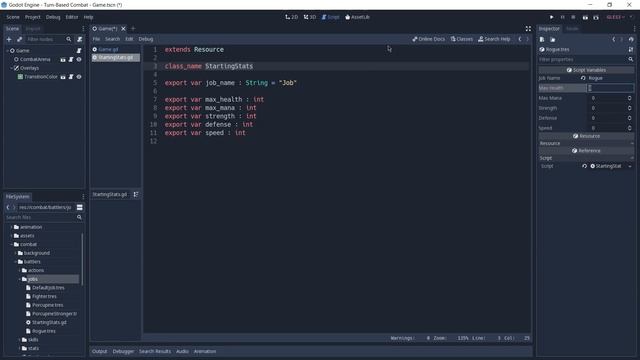Viewport: 640px width, 360px height.
Task: Open CombatArena node's script icon
Action: [71, 60]
